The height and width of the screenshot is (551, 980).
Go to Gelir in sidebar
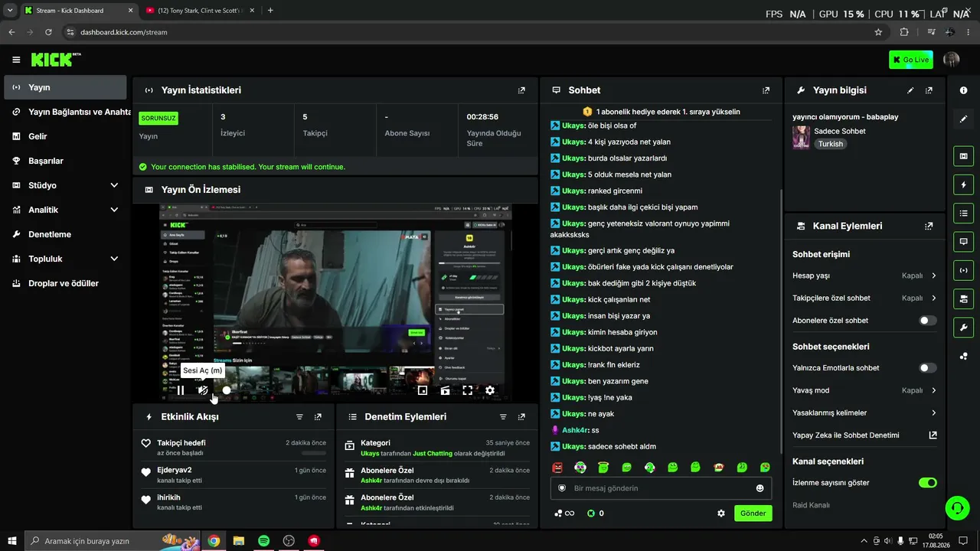click(65, 136)
